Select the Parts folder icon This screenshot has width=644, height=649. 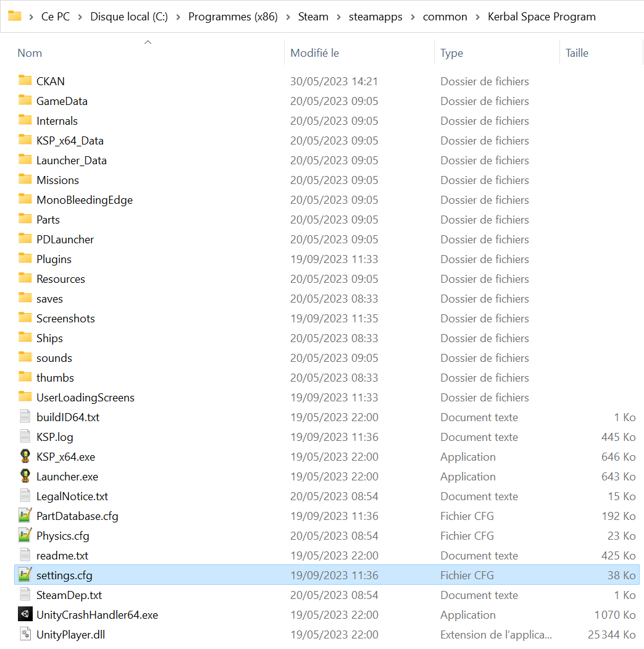click(x=25, y=219)
